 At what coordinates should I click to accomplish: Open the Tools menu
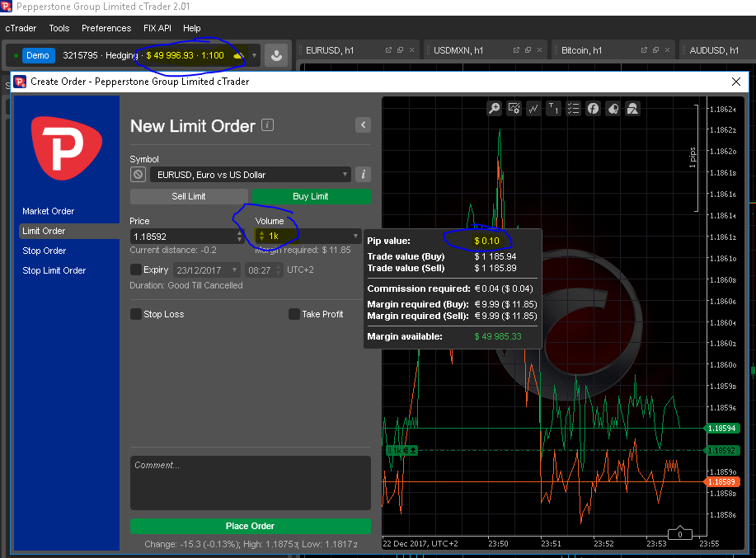coord(59,28)
